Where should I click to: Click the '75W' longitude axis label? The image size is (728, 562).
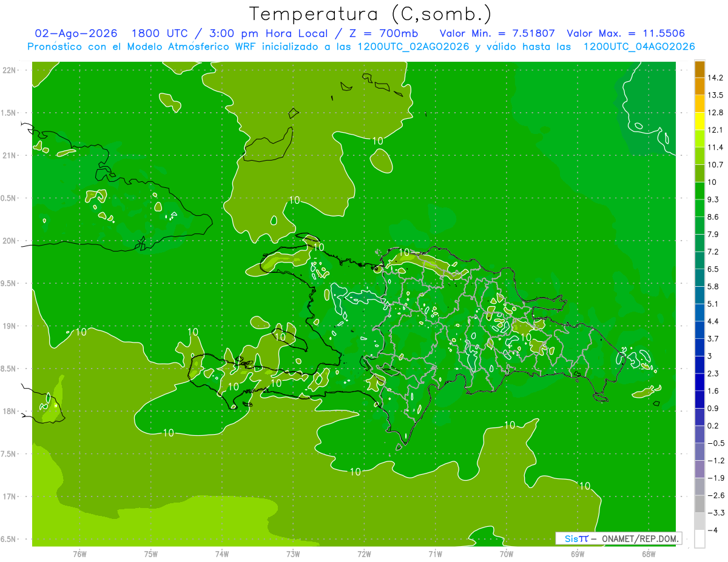click(x=151, y=554)
